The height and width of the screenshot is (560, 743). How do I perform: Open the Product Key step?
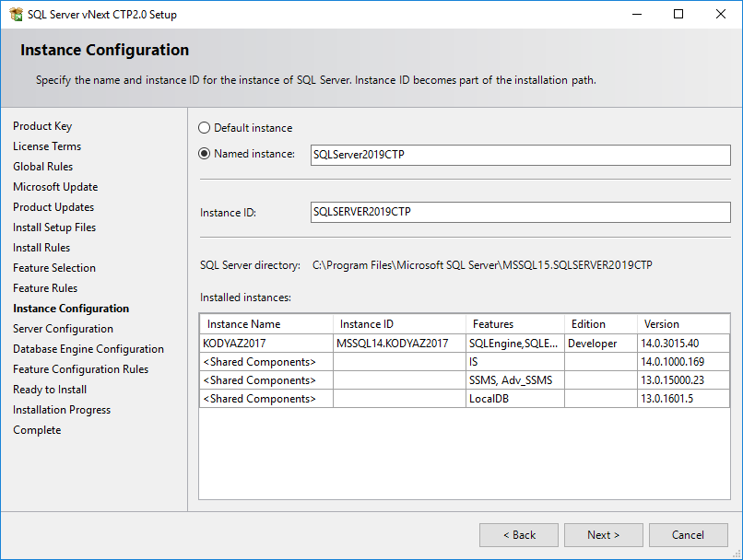tap(42, 126)
